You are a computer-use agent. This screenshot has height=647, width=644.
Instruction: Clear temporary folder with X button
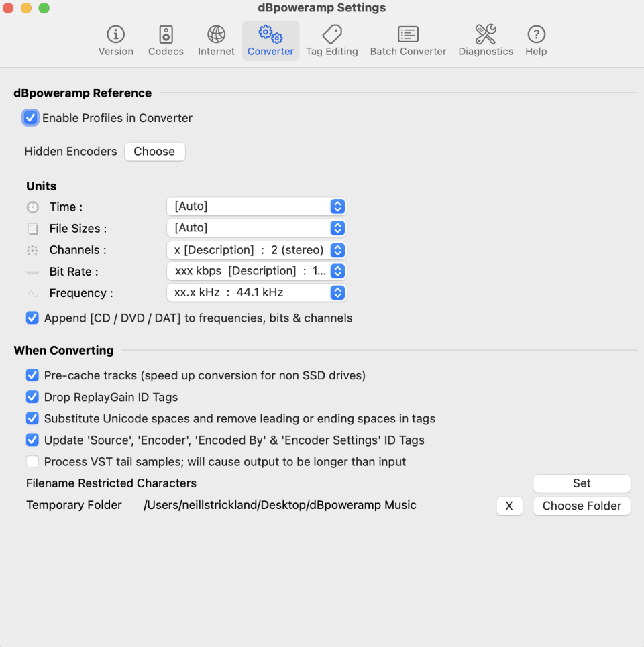509,506
